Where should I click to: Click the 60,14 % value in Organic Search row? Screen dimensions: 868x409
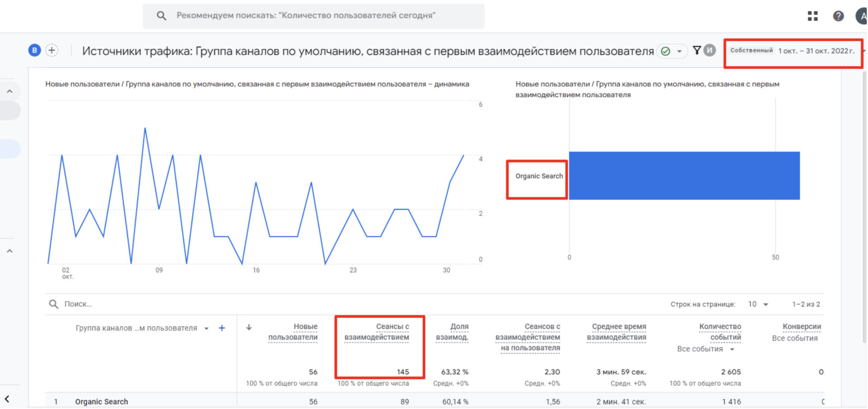coord(455,402)
